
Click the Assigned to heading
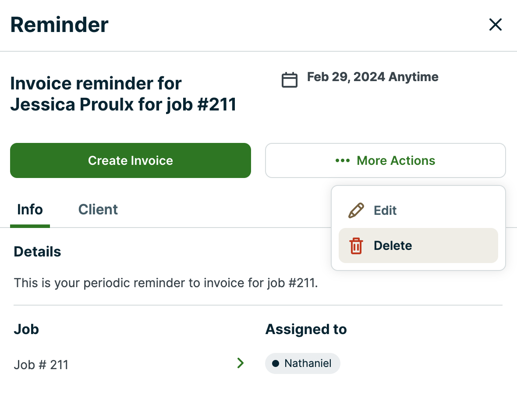(x=306, y=329)
